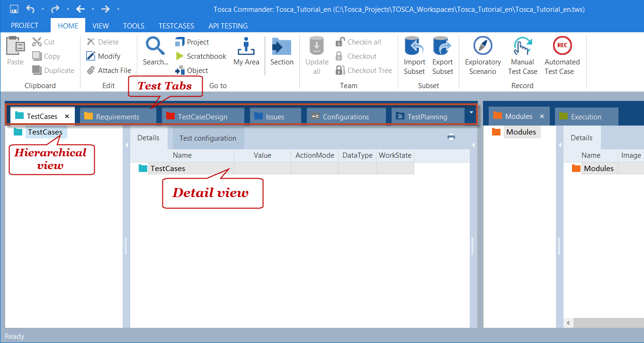Open My Area
The height and width of the screenshot is (343, 644).
click(x=246, y=51)
